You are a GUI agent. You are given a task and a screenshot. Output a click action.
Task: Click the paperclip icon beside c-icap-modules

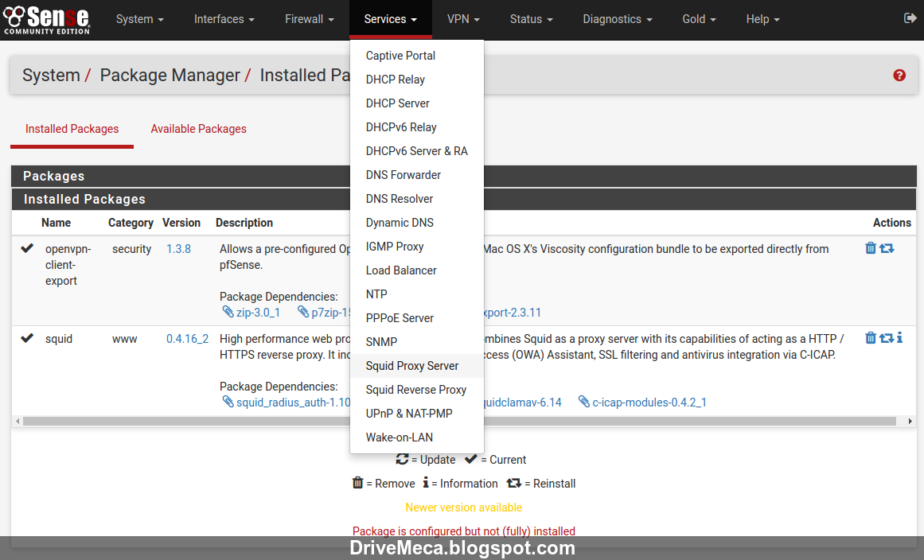[x=583, y=402]
